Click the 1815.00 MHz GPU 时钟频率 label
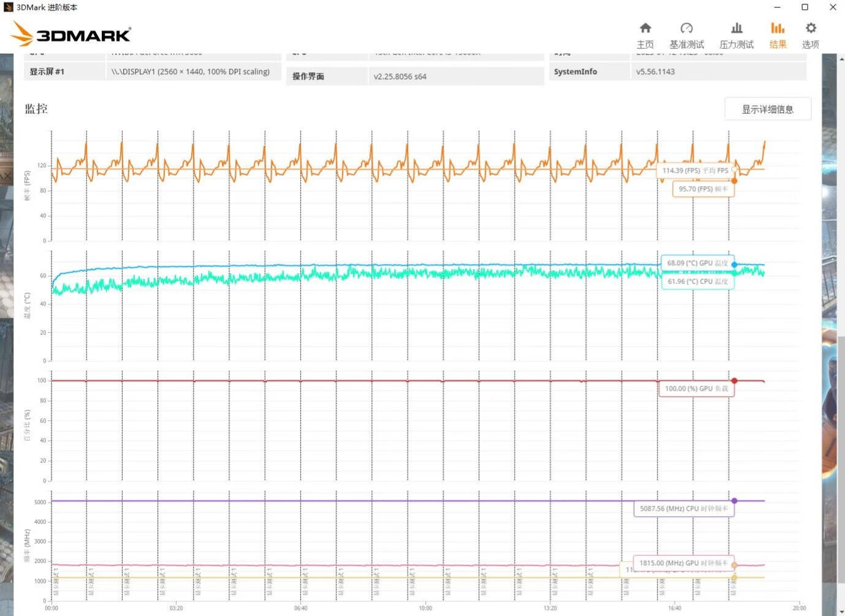The width and height of the screenshot is (845, 616). tap(683, 563)
